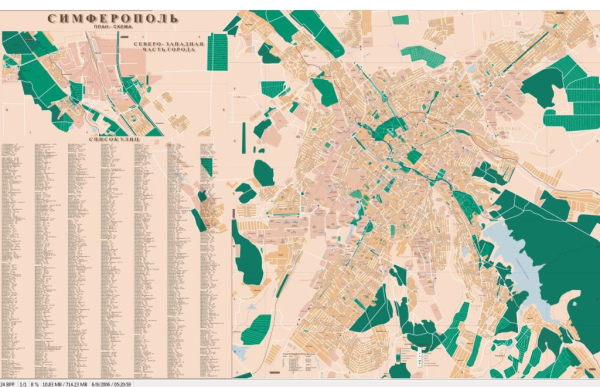Click the oval dark green park area
600x387 pixels.
tap(264, 173)
